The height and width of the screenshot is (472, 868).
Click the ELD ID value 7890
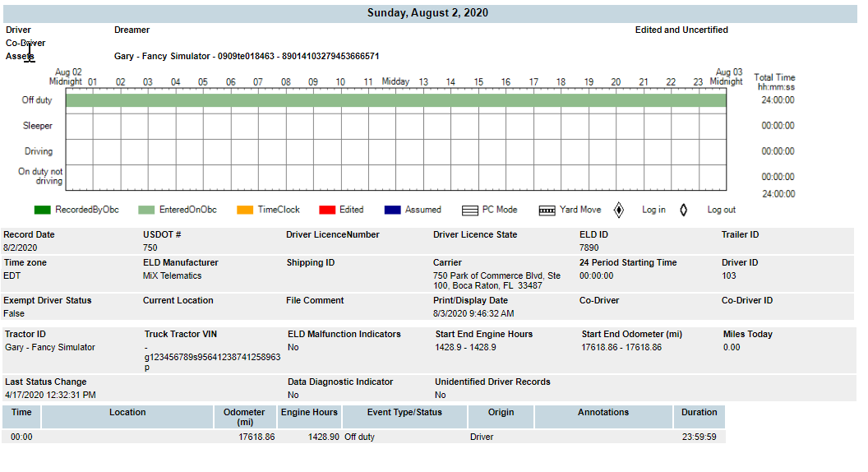pos(589,248)
